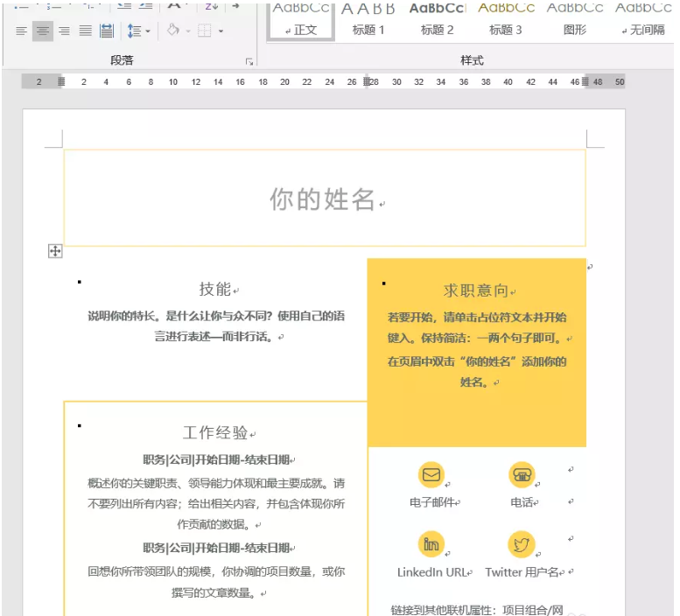Image resolution: width=680 pixels, height=616 pixels.
Task: Apply the 标题 1 style
Action: [x=368, y=20]
